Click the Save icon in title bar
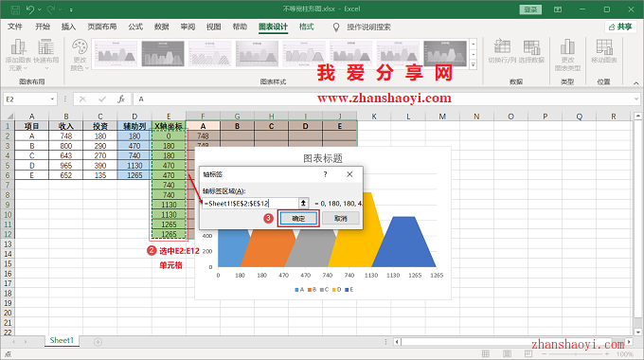644x360 pixels. 15,9
